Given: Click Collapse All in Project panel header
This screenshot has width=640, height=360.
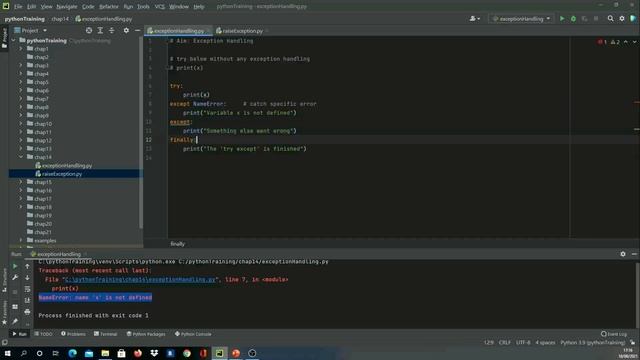Looking at the screenshot, I should click(111, 30).
